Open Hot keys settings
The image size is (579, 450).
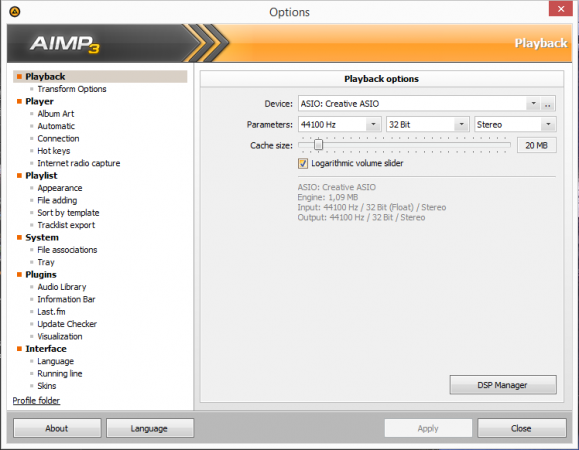(x=54, y=151)
